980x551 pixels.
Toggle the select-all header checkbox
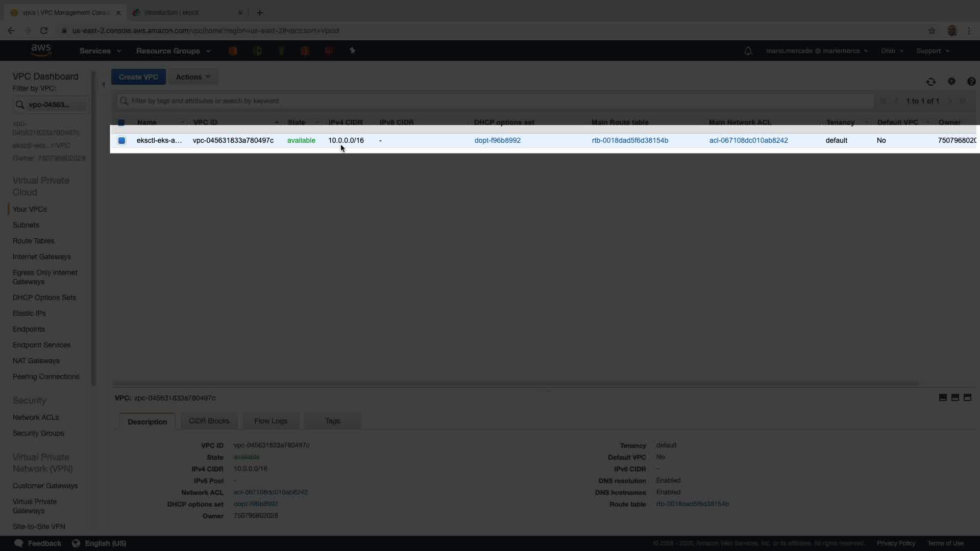click(121, 122)
